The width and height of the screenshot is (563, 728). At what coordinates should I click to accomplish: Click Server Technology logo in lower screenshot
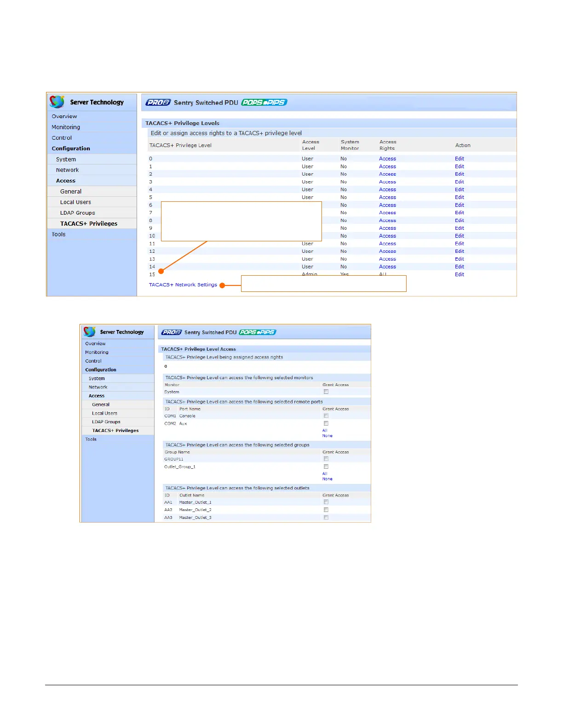click(x=114, y=332)
